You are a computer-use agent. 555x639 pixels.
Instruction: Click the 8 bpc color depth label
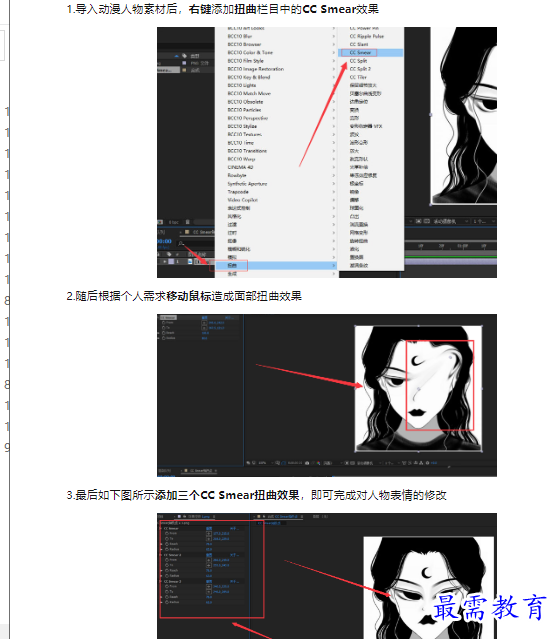point(174,222)
